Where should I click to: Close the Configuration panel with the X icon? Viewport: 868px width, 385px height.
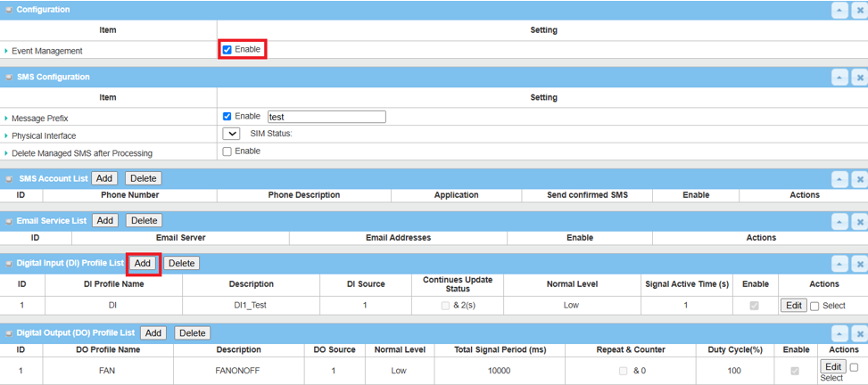tap(860, 10)
